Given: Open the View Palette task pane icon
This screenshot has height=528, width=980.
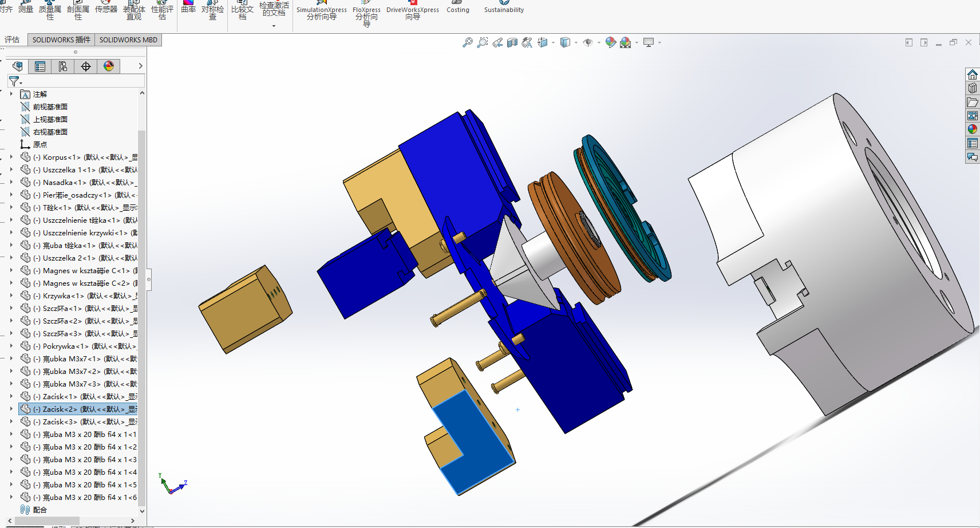Looking at the screenshot, I should (x=973, y=116).
